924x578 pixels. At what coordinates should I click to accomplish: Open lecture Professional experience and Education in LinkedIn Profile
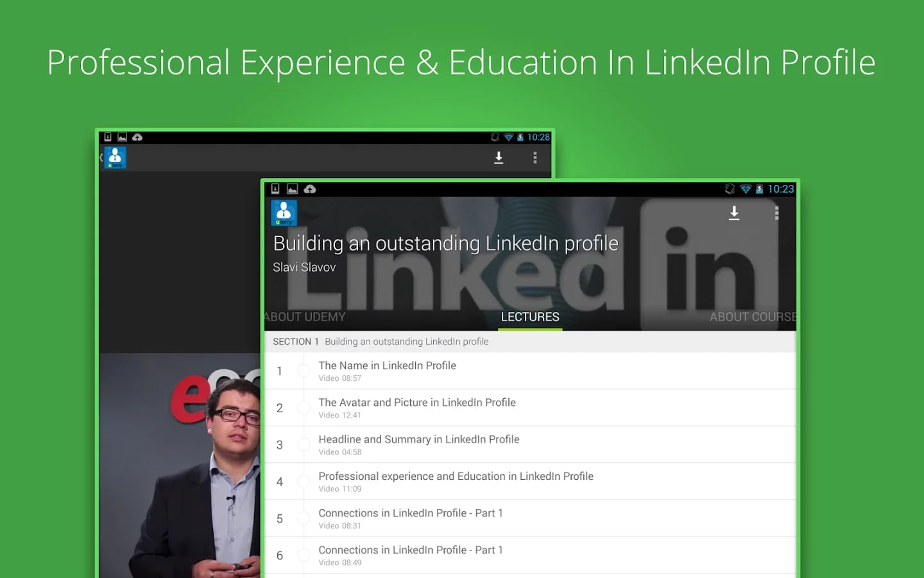point(530,482)
